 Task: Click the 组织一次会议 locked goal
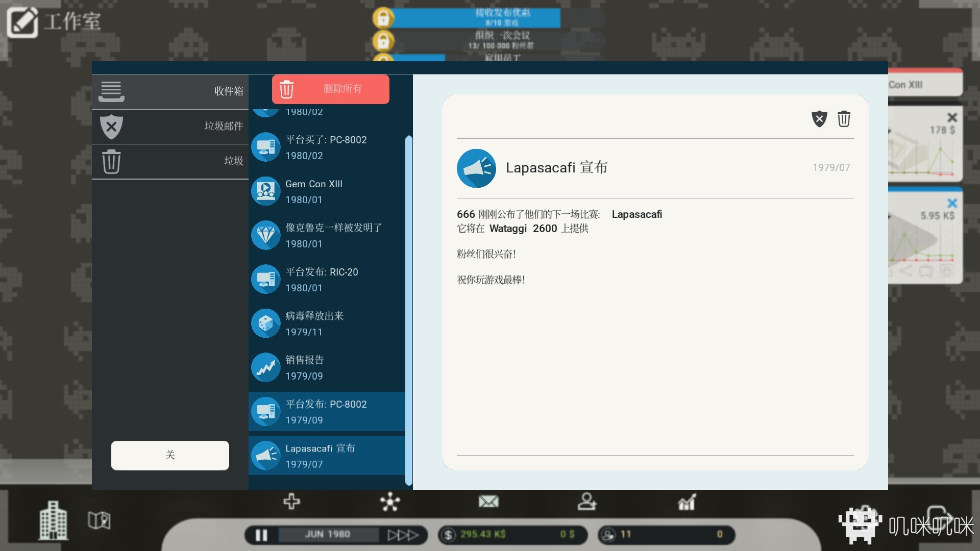(488, 41)
